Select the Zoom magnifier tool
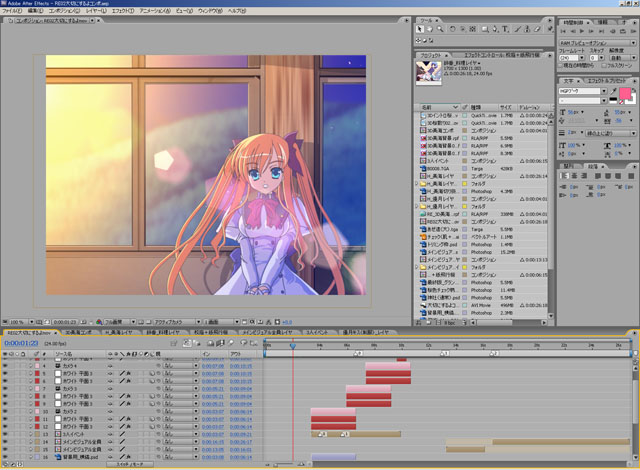This screenshot has height=470, width=640. 440,29
